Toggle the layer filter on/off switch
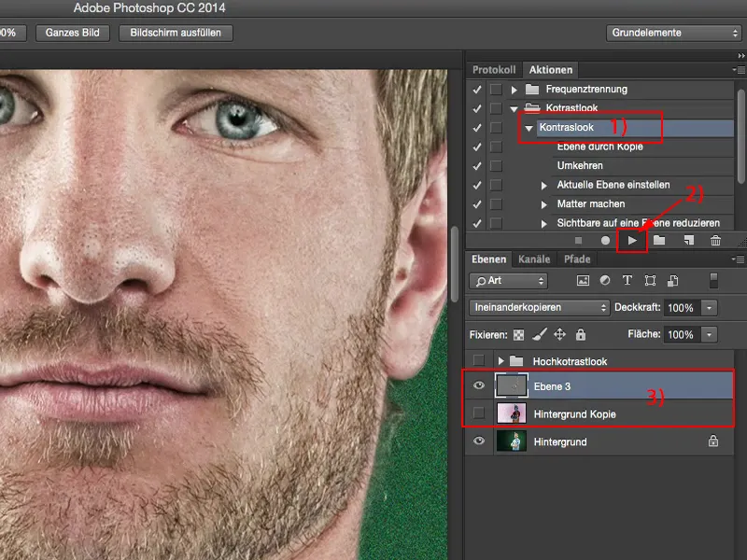Screen dimensions: 747x560 click(713, 281)
